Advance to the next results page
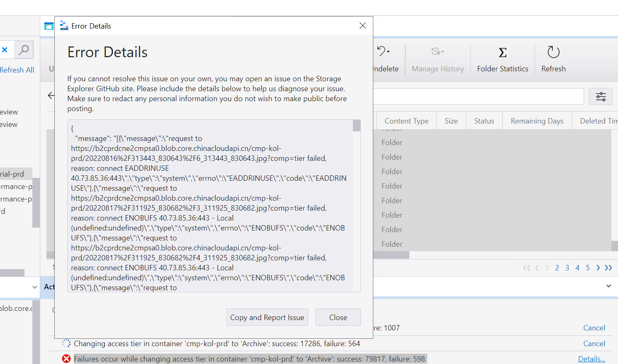618x364 pixels. [598, 268]
